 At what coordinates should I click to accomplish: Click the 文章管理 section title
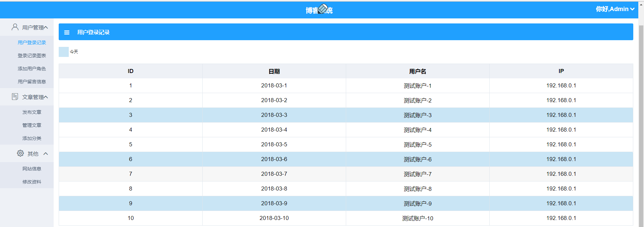[x=33, y=97]
